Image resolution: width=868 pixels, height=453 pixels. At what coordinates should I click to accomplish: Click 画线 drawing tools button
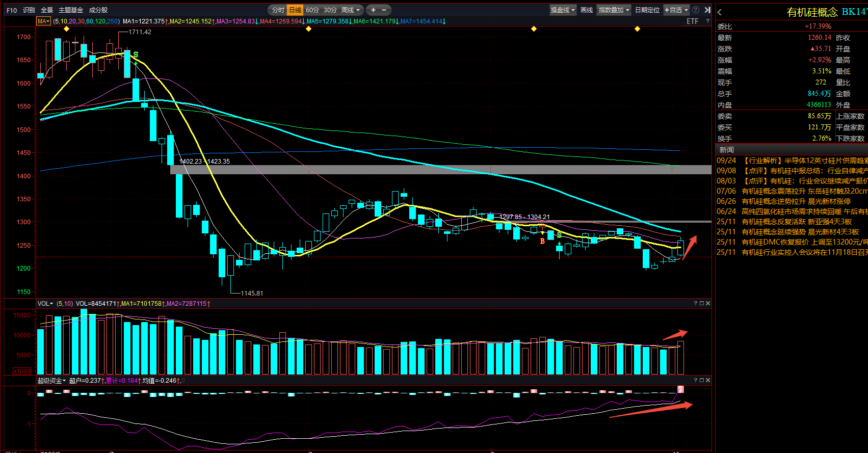pos(587,10)
